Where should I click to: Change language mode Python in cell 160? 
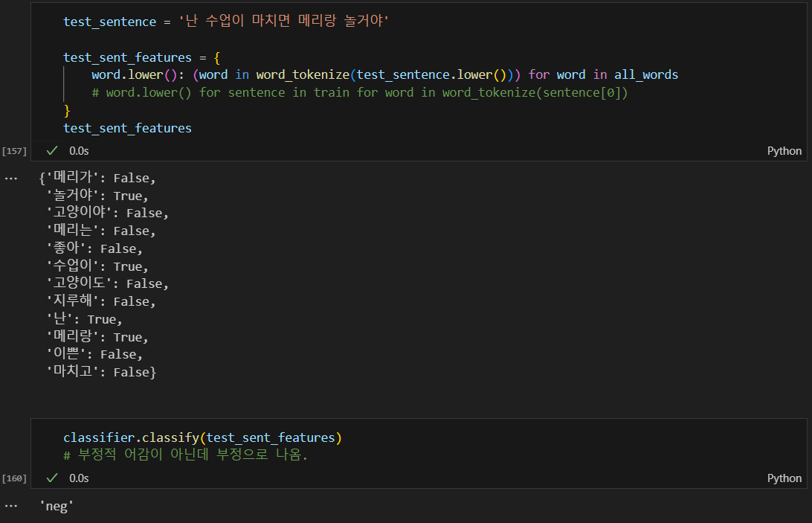pos(784,478)
